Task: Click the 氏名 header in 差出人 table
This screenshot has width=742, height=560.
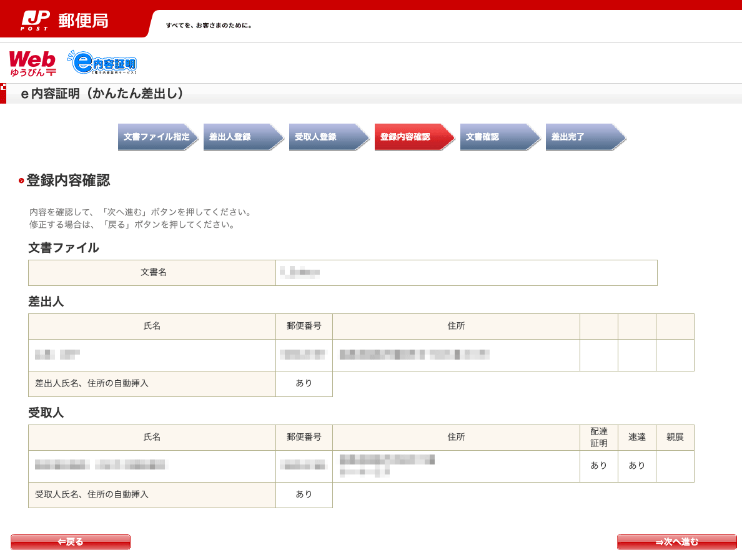Action: click(152, 326)
